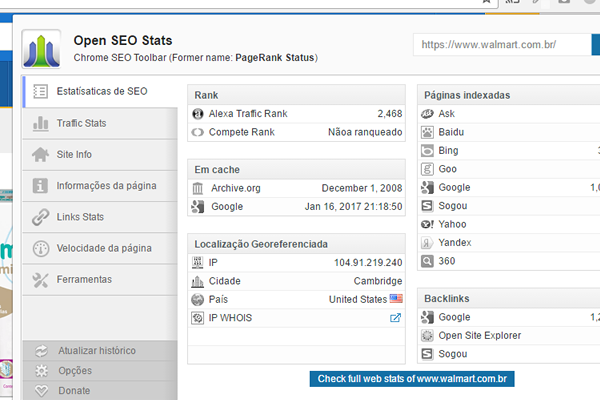600x400 pixels.
Task: Click the Donate link
Action: [x=100, y=390]
